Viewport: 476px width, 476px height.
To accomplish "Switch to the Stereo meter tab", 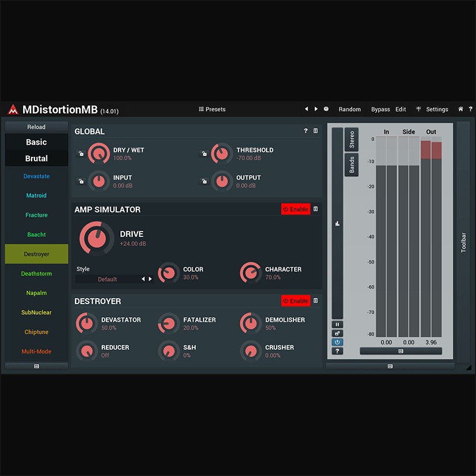I will tap(352, 139).
